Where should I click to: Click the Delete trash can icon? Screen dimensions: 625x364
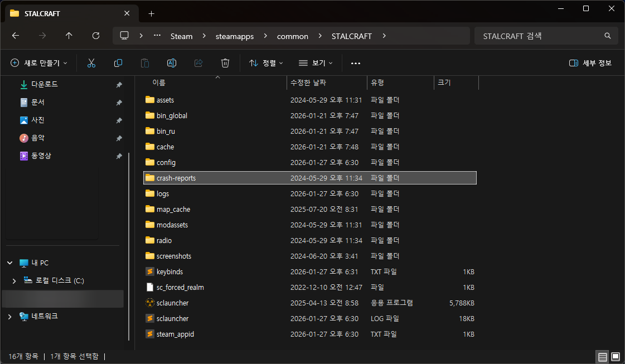(x=225, y=63)
